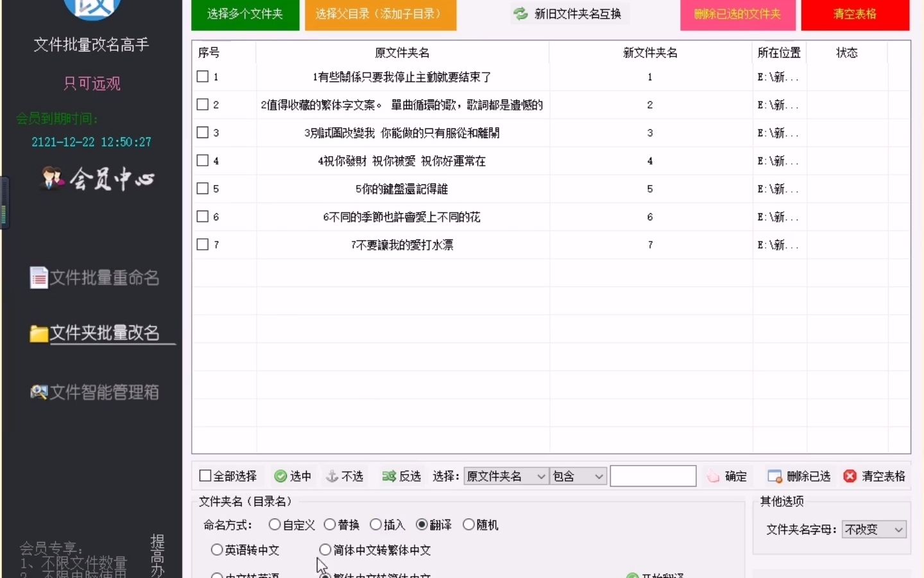Click the 会员中心 member icon

point(52,179)
